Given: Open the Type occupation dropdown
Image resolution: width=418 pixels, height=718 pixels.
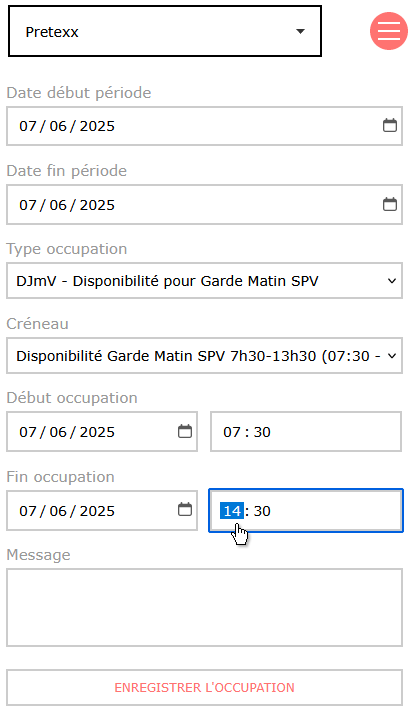Looking at the screenshot, I should [204, 281].
